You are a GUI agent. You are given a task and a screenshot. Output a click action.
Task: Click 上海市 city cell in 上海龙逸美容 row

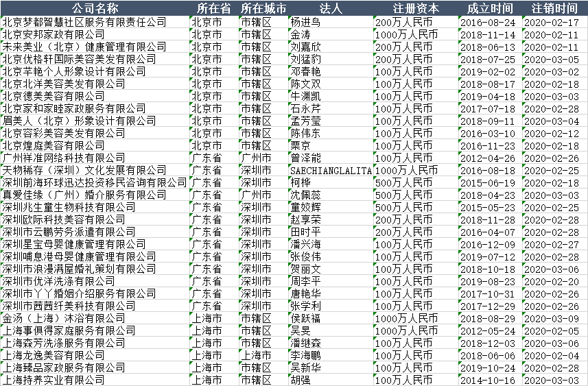click(x=263, y=356)
